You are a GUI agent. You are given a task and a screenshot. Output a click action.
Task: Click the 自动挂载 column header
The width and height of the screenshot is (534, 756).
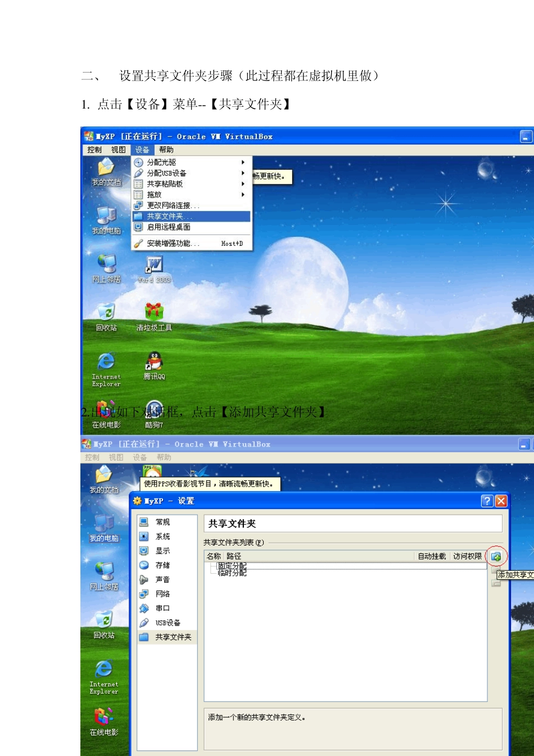click(432, 556)
